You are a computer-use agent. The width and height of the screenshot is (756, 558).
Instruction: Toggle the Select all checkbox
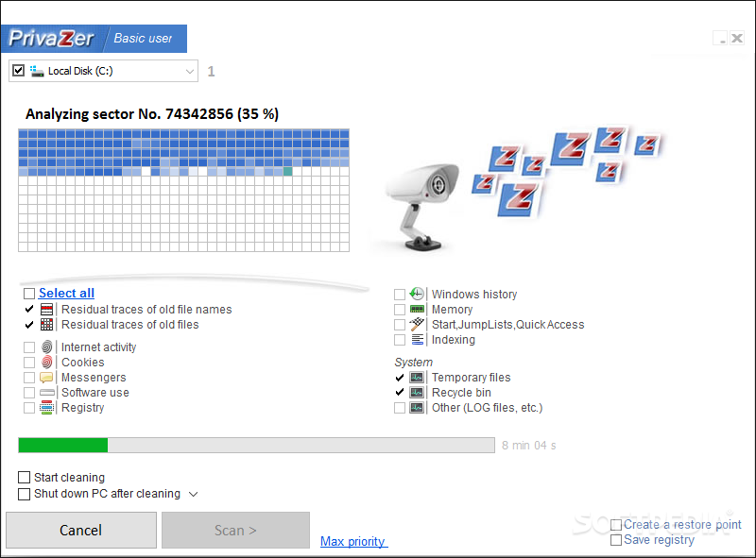[x=29, y=294]
